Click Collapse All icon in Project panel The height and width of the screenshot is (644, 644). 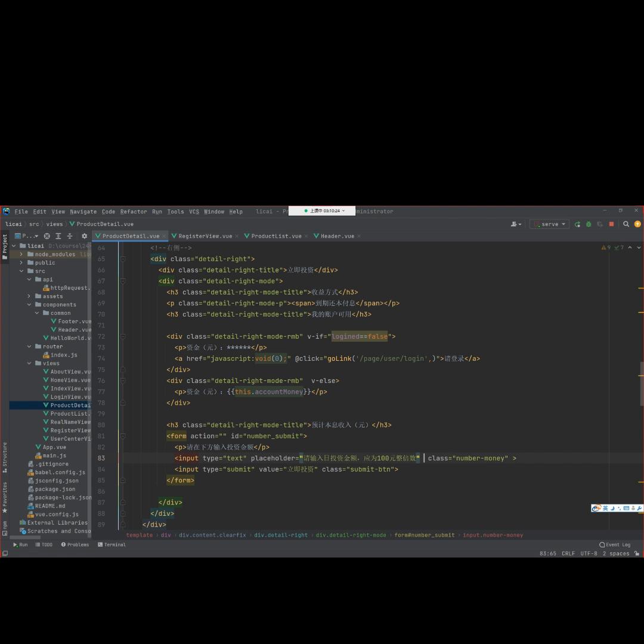point(69,236)
